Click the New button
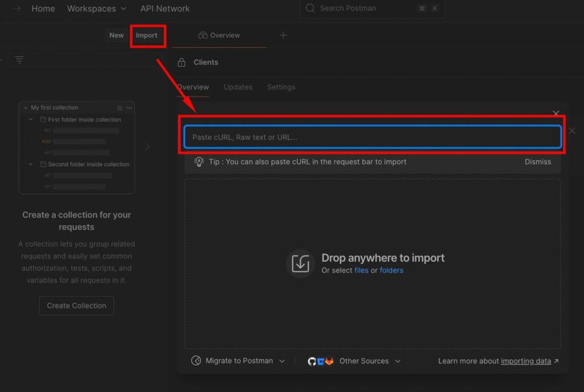 116,35
